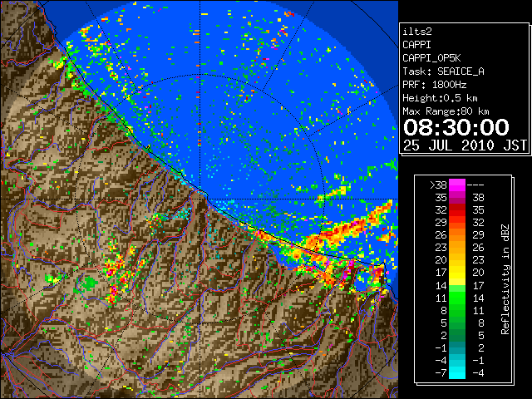This screenshot has width=532, height=399.
Task: Select the amber 20 to 23 dBZ swatch
Action: 457,260
